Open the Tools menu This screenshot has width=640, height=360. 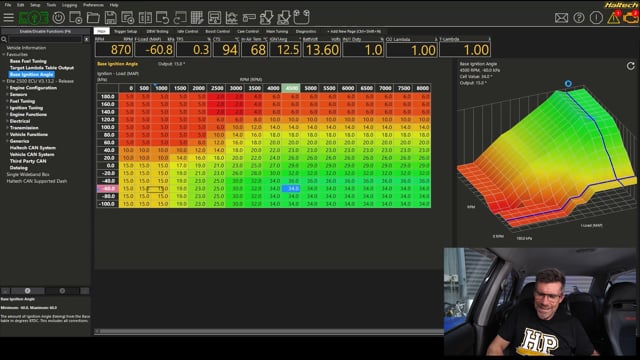point(51,5)
